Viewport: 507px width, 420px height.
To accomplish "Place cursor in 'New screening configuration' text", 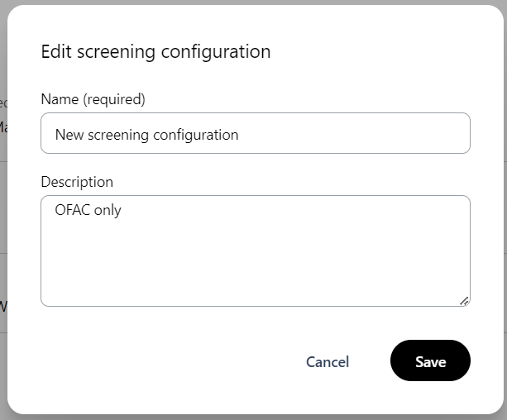I will point(146,134).
